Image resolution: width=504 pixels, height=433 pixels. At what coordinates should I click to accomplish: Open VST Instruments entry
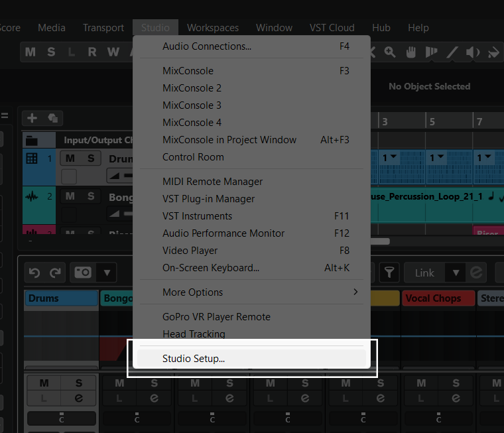click(251, 216)
